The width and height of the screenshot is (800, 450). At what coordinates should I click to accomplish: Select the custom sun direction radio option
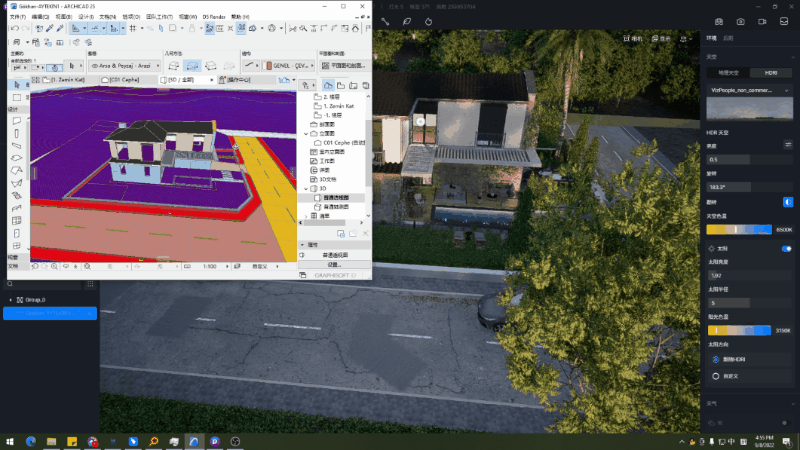(716, 376)
